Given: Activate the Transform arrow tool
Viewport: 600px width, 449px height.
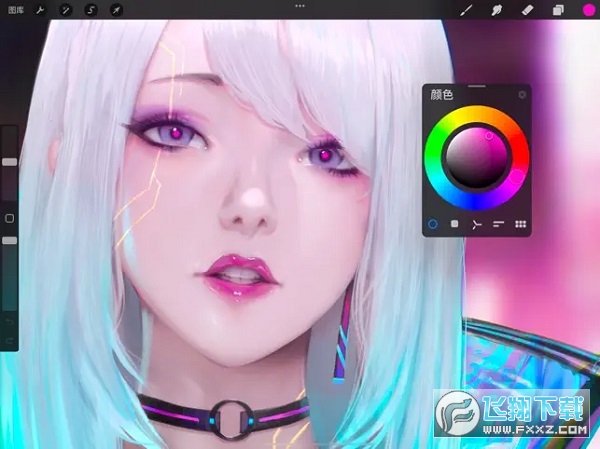Looking at the screenshot, I should [x=116, y=10].
